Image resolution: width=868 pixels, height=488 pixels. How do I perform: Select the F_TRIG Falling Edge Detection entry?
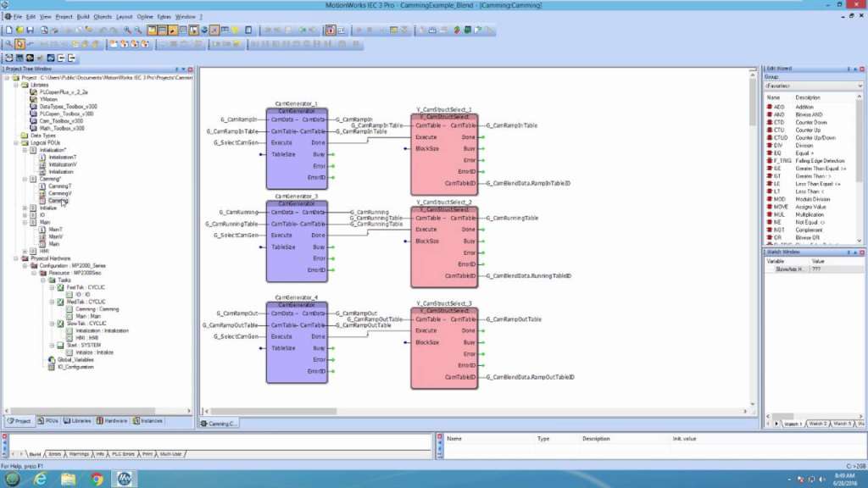click(805, 160)
